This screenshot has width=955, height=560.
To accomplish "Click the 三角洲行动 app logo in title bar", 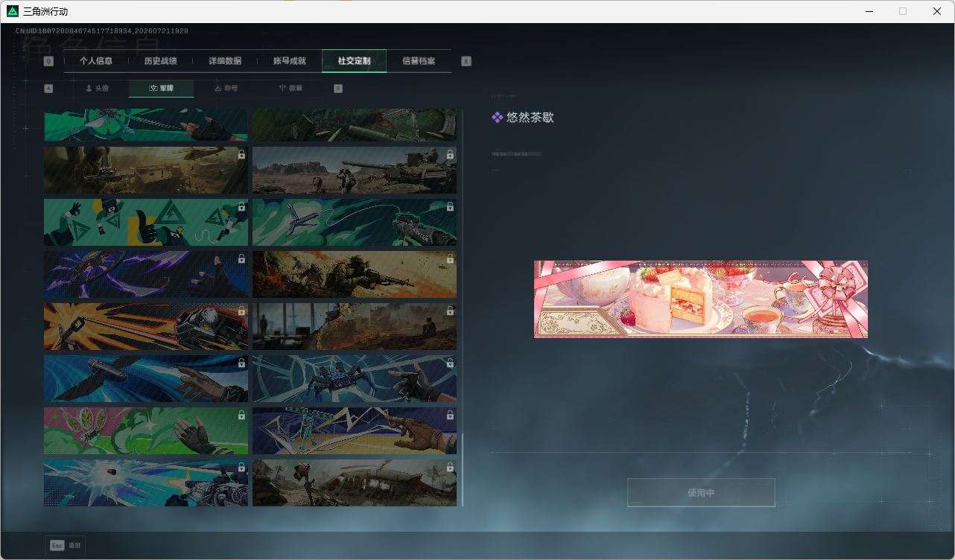I will tap(13, 11).
